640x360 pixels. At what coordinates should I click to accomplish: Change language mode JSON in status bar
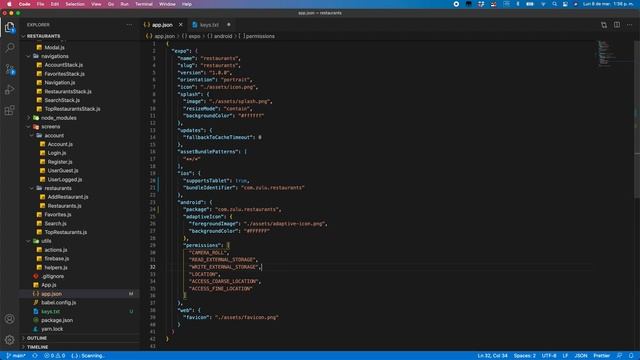pos(580,356)
